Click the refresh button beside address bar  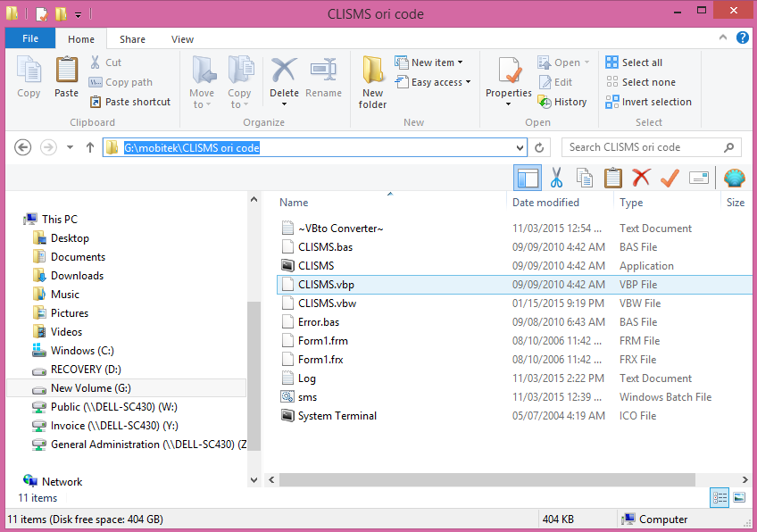539,147
